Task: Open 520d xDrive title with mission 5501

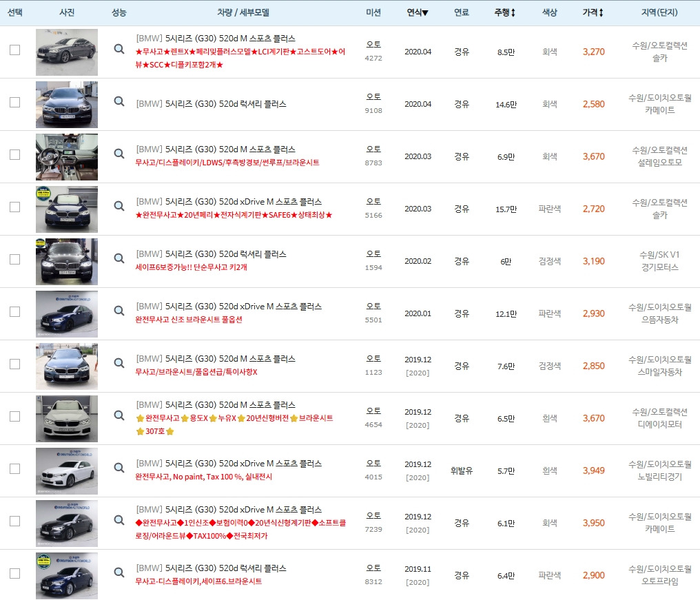Action: tap(229, 307)
